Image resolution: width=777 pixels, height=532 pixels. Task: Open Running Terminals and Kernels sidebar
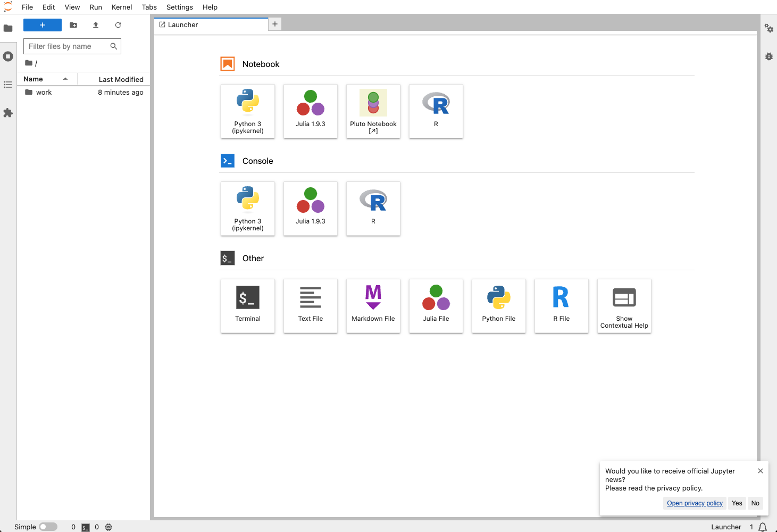tap(8, 56)
